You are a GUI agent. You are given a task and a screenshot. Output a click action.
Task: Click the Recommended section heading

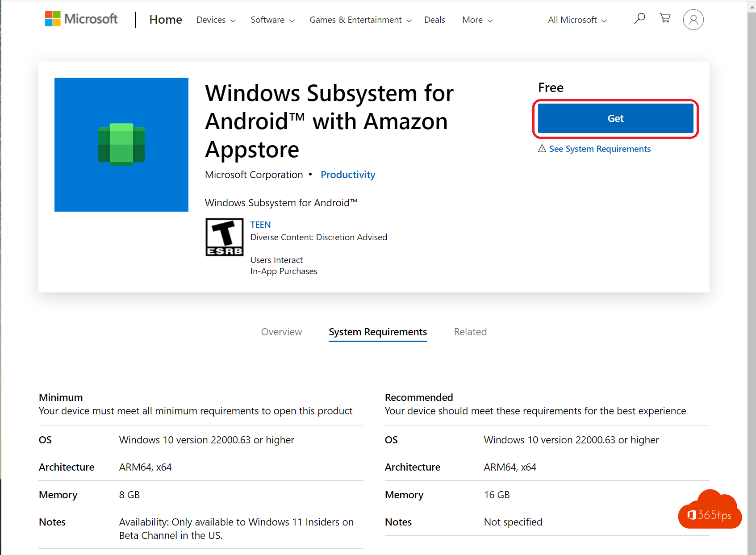coord(419,397)
